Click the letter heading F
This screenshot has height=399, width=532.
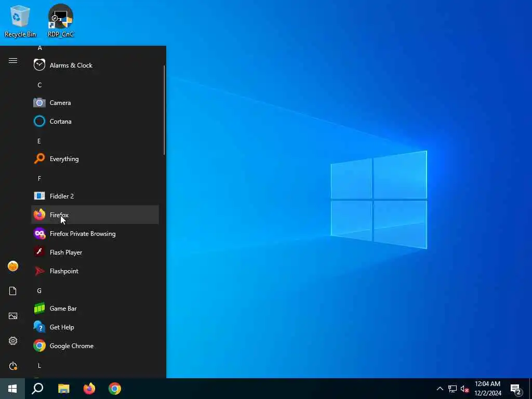[39, 178]
